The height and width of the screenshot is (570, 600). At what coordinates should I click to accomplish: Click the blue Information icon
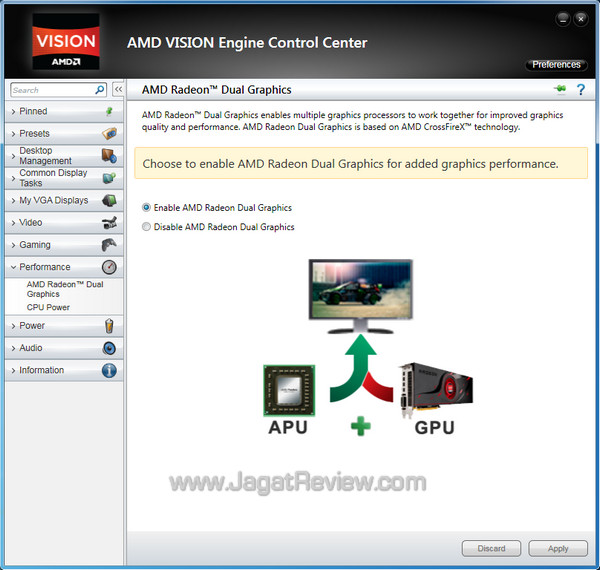(109, 370)
